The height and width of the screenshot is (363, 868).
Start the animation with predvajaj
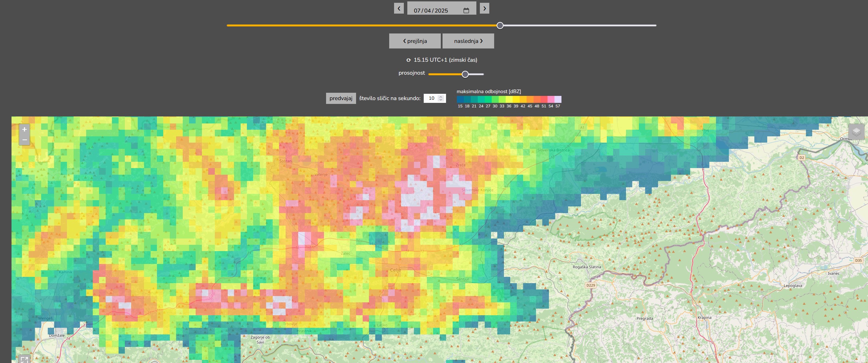341,98
